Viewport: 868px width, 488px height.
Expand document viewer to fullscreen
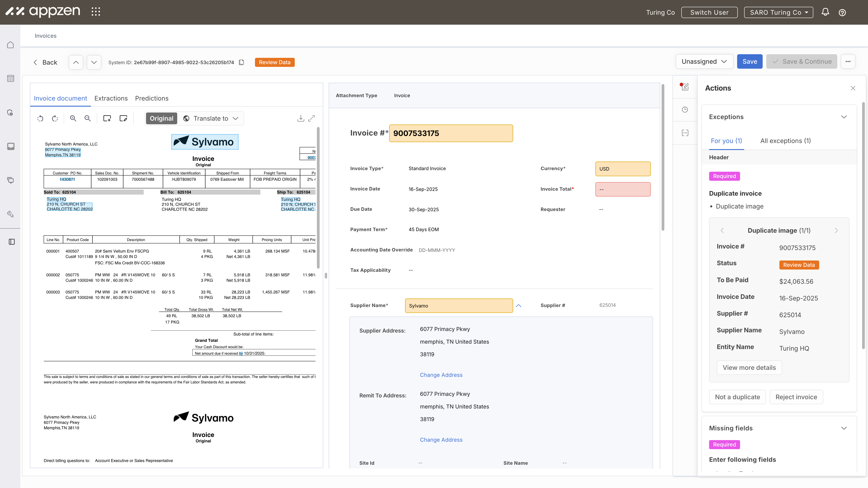point(312,118)
